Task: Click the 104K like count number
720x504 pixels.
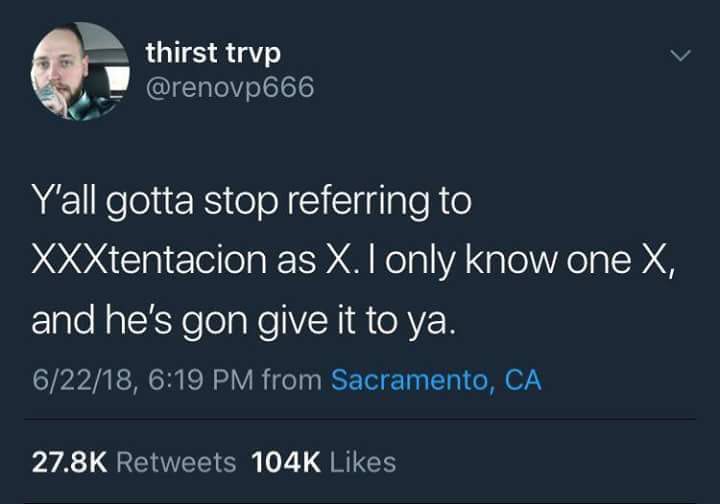Action: point(286,462)
